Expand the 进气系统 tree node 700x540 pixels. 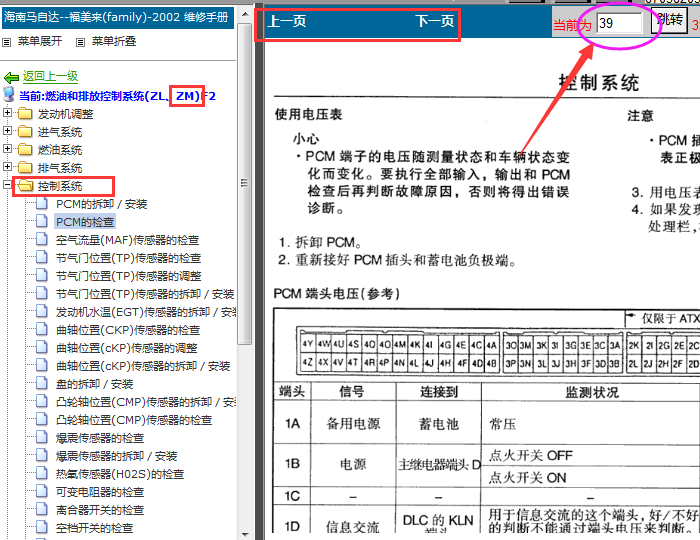coord(7,130)
